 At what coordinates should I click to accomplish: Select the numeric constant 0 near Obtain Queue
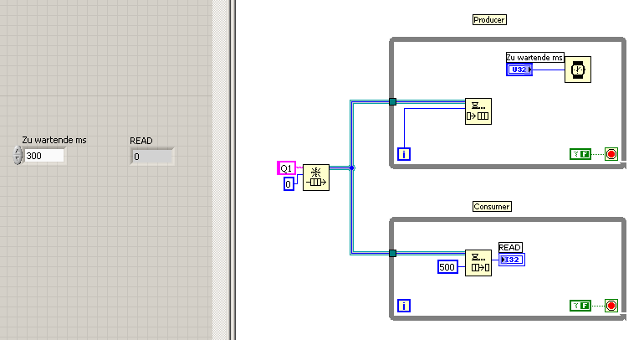289,183
